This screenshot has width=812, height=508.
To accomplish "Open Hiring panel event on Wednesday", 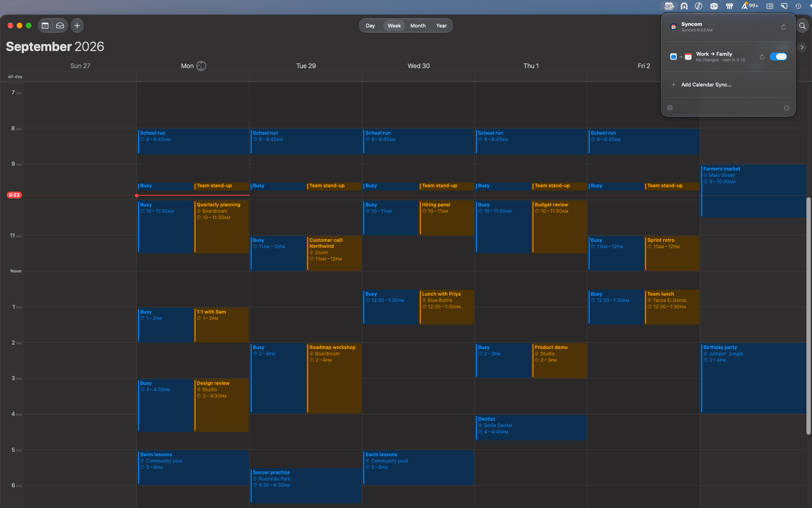I will (447, 218).
